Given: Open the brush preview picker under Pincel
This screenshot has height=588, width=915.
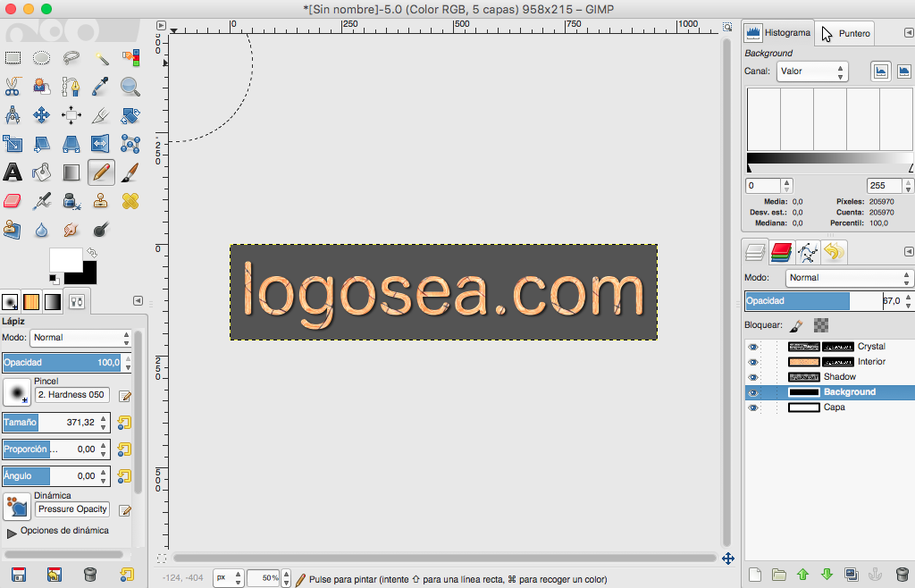Looking at the screenshot, I should 17,392.
